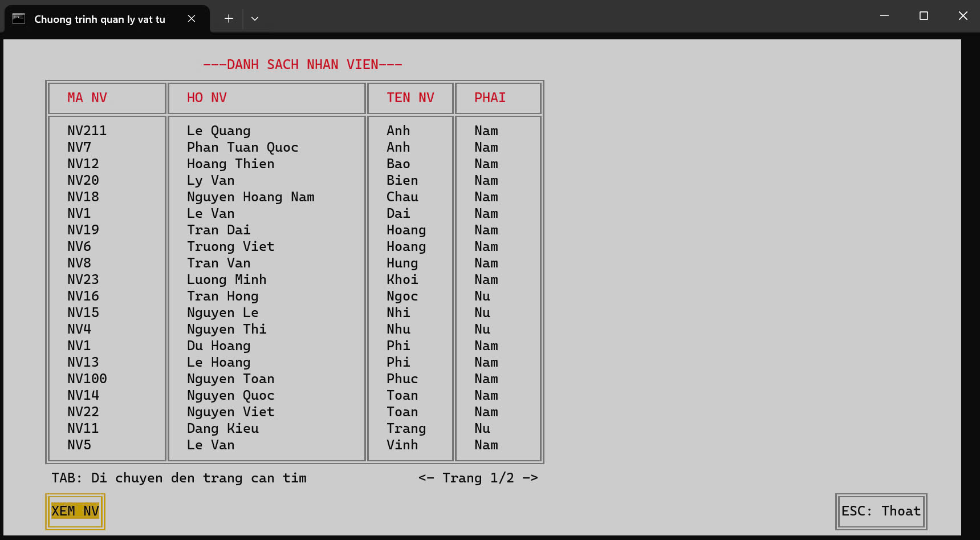The height and width of the screenshot is (540, 980).
Task: Select the Chuong trinh quan ly vat tu tab
Action: point(107,19)
